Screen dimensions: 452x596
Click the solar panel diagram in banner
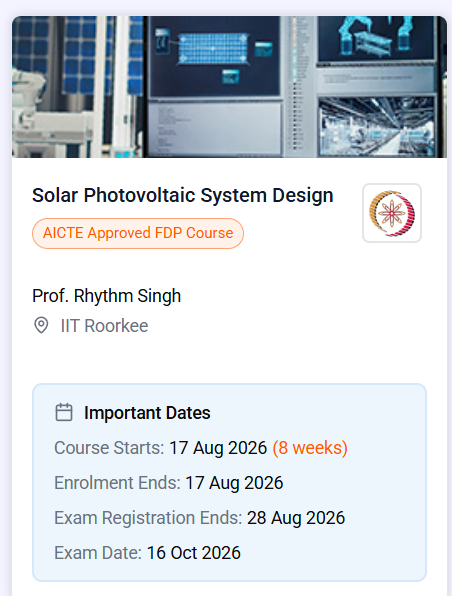pyautogui.click(x=213, y=48)
